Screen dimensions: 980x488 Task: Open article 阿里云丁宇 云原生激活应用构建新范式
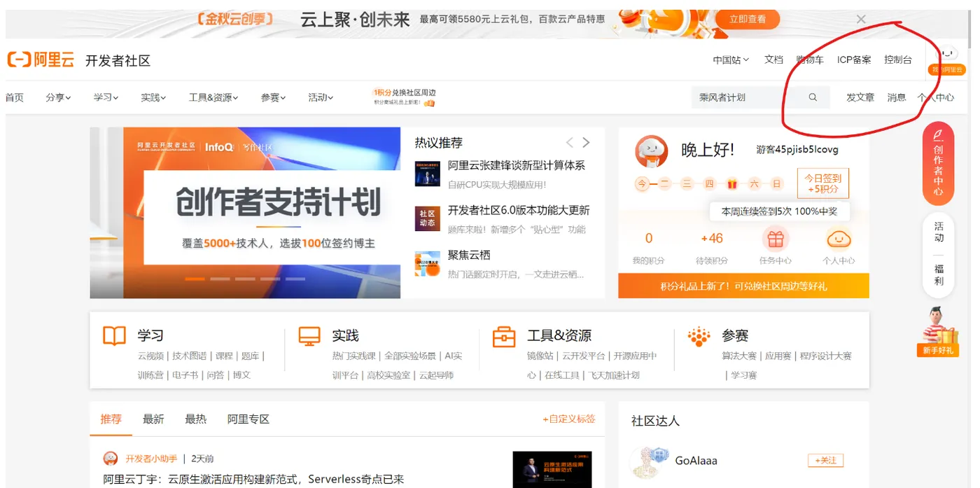click(253, 480)
